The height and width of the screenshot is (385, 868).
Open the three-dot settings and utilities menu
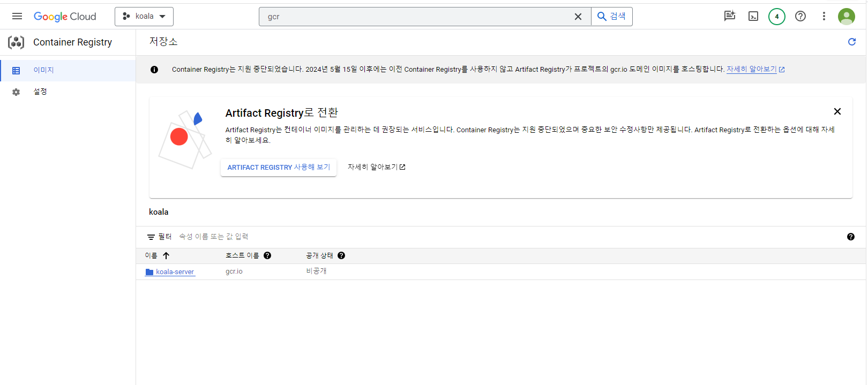tap(824, 16)
